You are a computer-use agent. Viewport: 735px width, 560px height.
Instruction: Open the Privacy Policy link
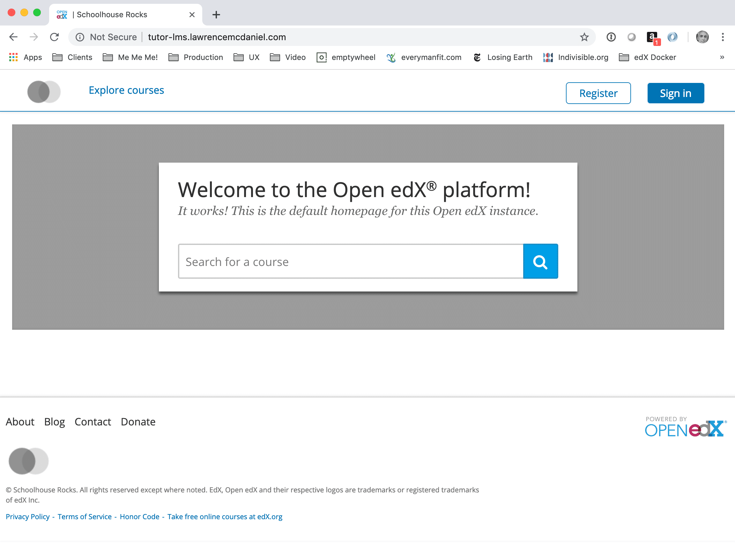28,516
